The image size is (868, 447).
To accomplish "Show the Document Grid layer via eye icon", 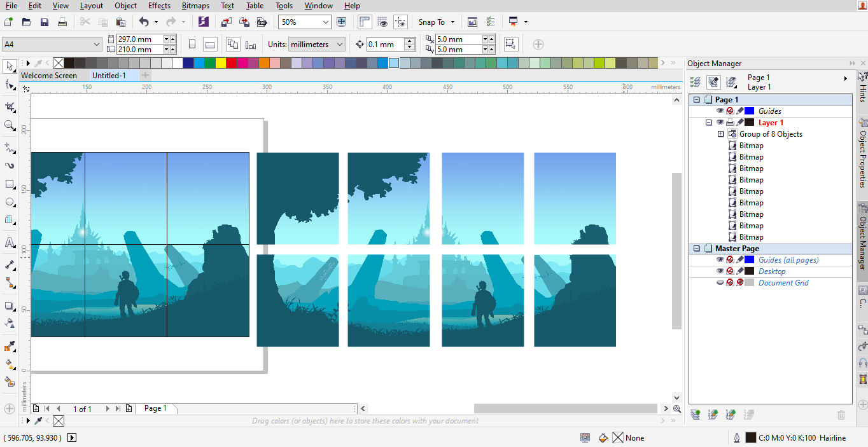I will (720, 282).
